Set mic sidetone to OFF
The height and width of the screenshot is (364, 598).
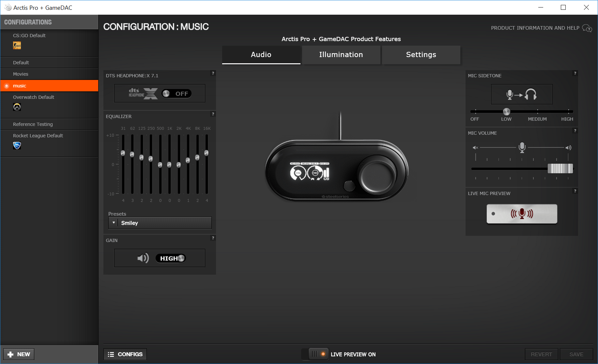[x=475, y=119]
